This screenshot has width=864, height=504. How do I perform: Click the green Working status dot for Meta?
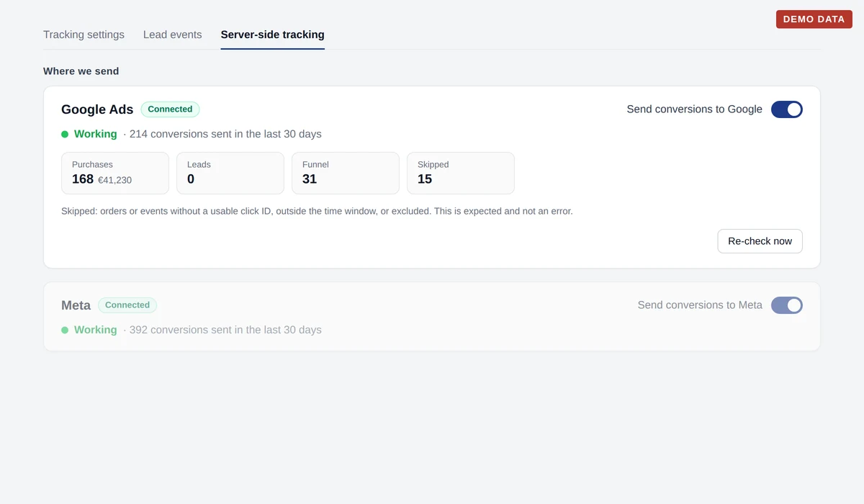click(65, 330)
